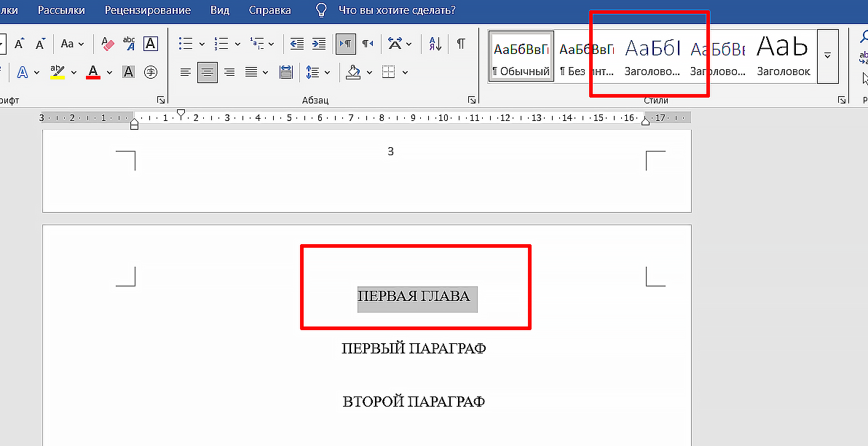
Task: Click the lightbulb Tell Me icon
Action: point(321,10)
